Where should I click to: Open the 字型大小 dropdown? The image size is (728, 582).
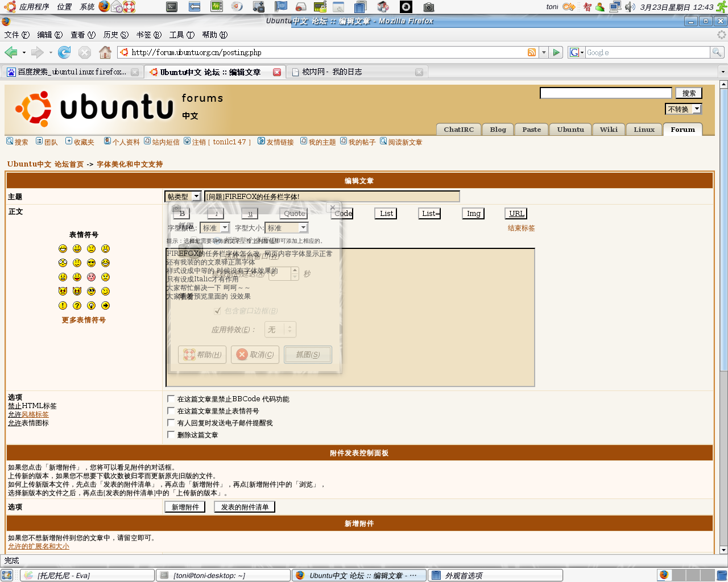tap(286, 228)
